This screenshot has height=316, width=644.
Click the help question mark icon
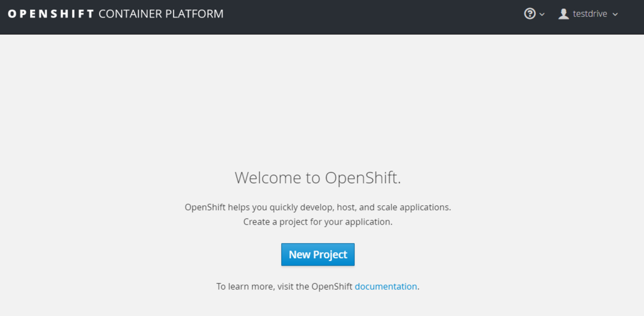530,14
